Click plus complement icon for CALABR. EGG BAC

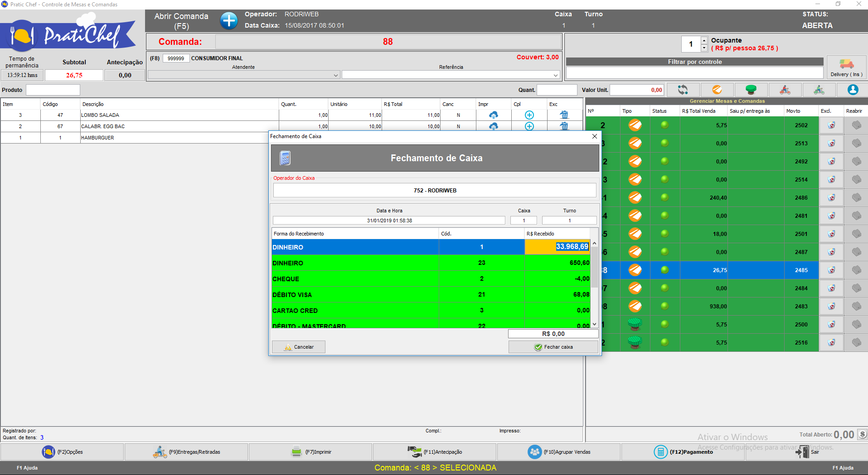[x=529, y=126]
